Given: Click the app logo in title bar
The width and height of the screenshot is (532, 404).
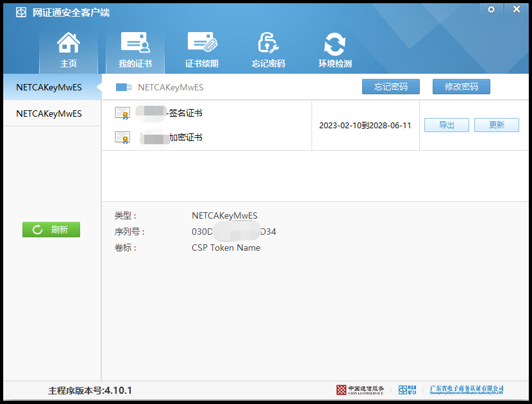Looking at the screenshot, I should pyautogui.click(x=21, y=12).
